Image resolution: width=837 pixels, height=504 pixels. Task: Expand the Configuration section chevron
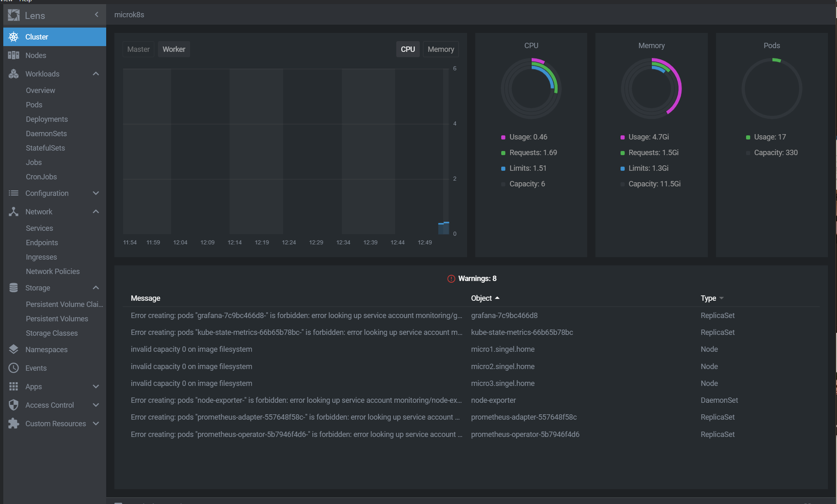[96, 193]
